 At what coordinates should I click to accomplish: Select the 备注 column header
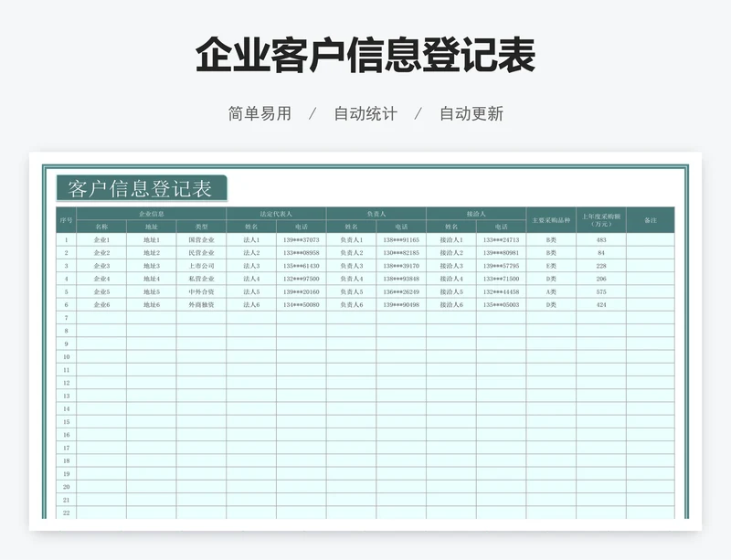pyautogui.click(x=651, y=220)
